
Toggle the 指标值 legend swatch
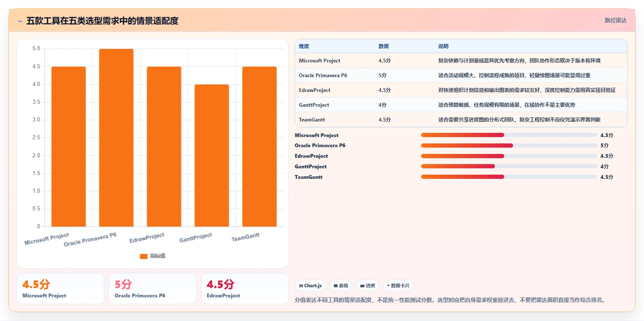[x=144, y=256]
